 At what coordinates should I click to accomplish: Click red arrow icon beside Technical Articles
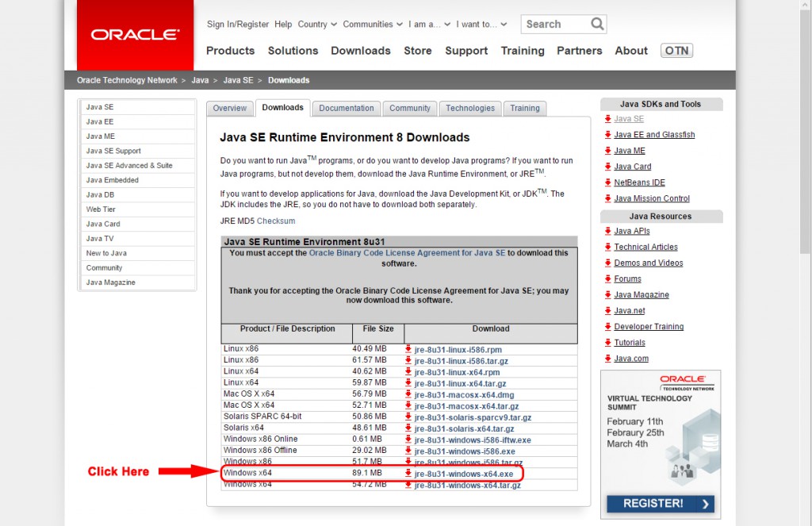tap(608, 248)
